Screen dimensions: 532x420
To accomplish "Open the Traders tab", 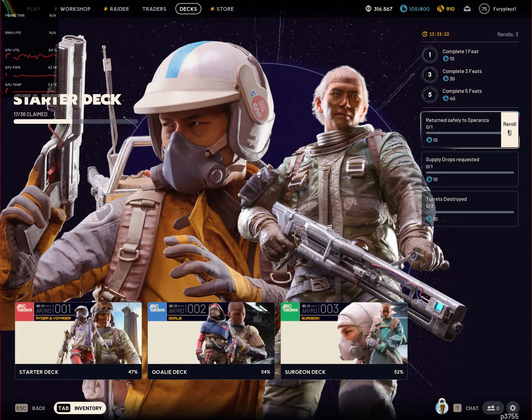I will [154, 9].
